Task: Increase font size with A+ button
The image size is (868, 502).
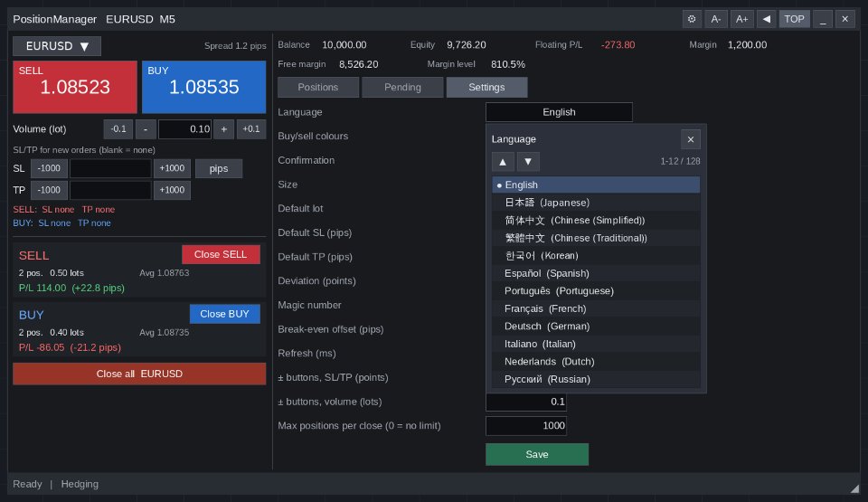Action: [741, 19]
